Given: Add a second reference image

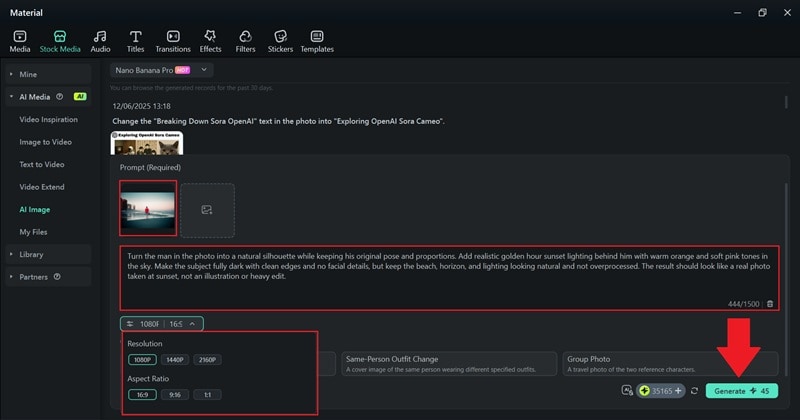Looking at the screenshot, I should [x=207, y=210].
